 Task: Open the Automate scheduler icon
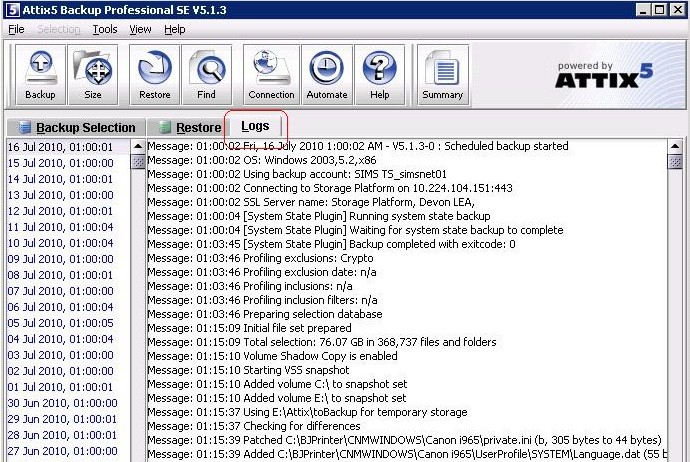pos(326,75)
